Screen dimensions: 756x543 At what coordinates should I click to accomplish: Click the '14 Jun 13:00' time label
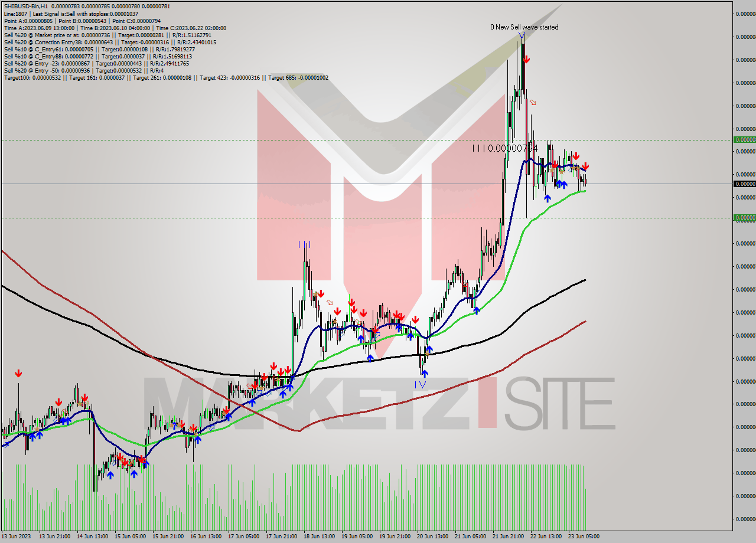tap(93, 537)
